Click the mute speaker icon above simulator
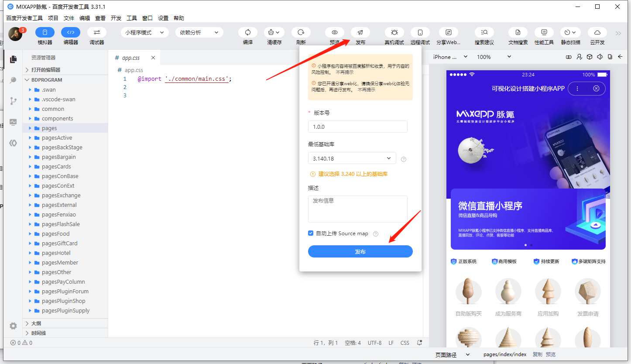The height and width of the screenshot is (364, 631). pos(600,57)
